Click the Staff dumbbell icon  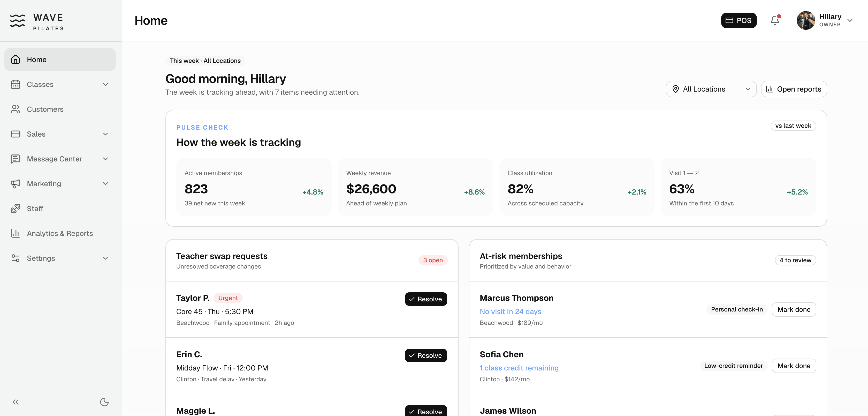16,208
